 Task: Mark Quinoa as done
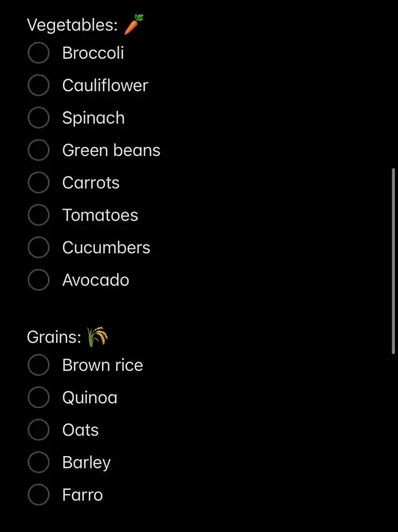click(x=39, y=398)
